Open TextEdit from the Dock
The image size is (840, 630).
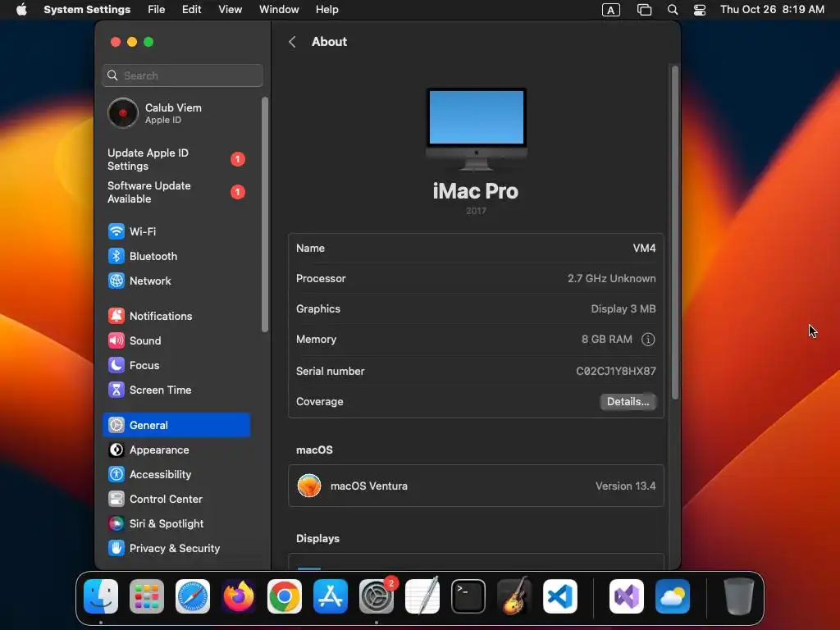[x=422, y=596]
